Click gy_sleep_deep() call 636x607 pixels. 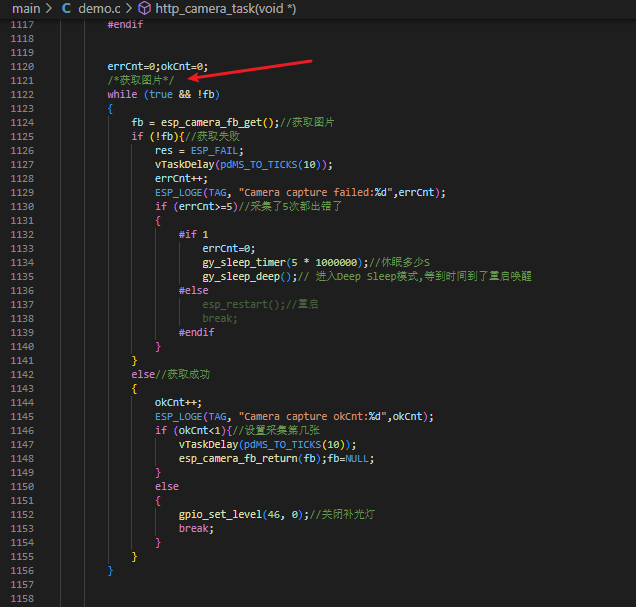(247, 277)
